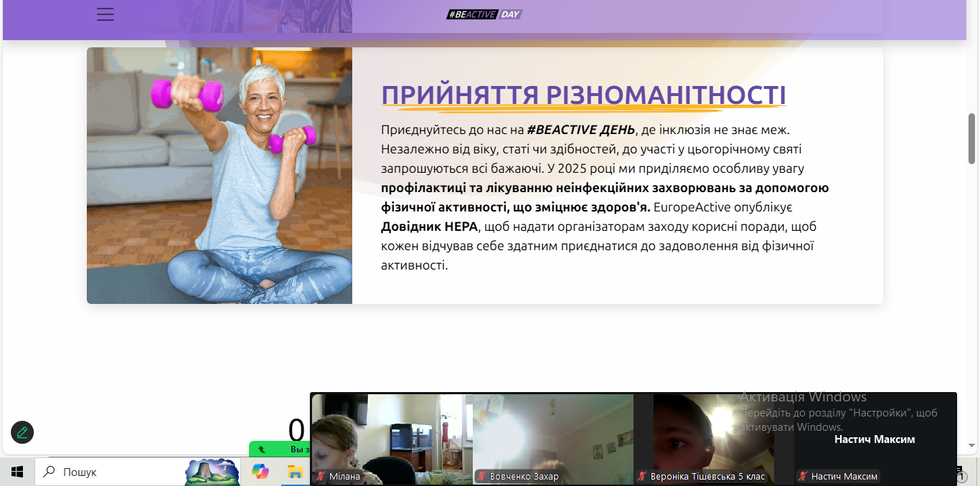Launch Copilot from the taskbar
The image size is (980, 486).
(260, 472)
